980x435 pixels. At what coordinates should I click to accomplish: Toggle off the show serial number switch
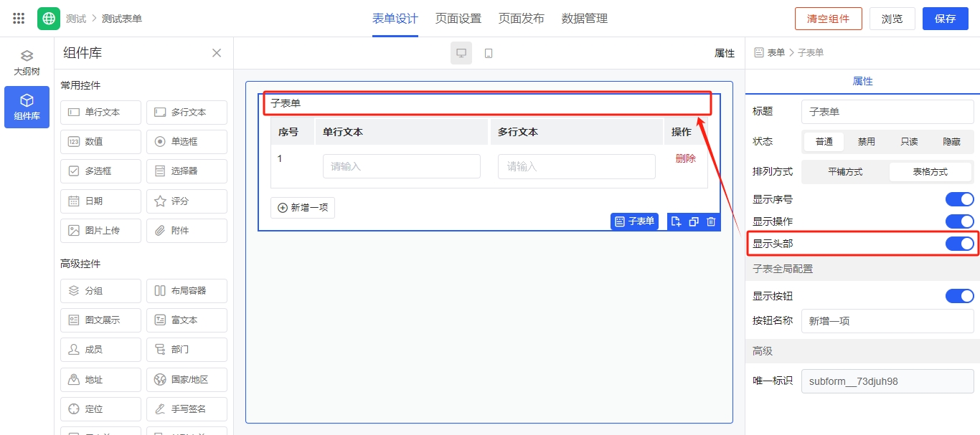(x=959, y=199)
